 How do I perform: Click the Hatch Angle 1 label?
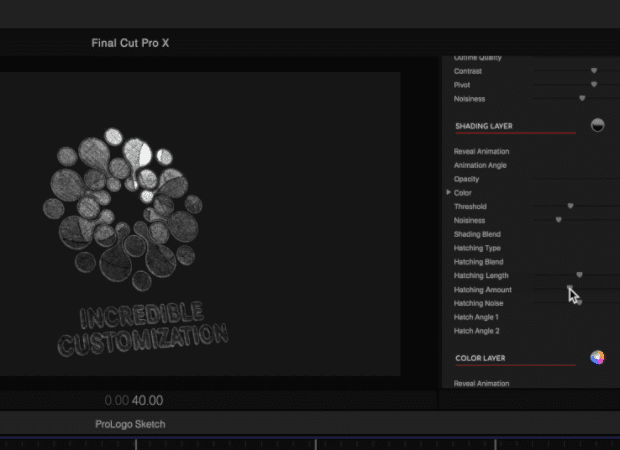click(x=476, y=317)
